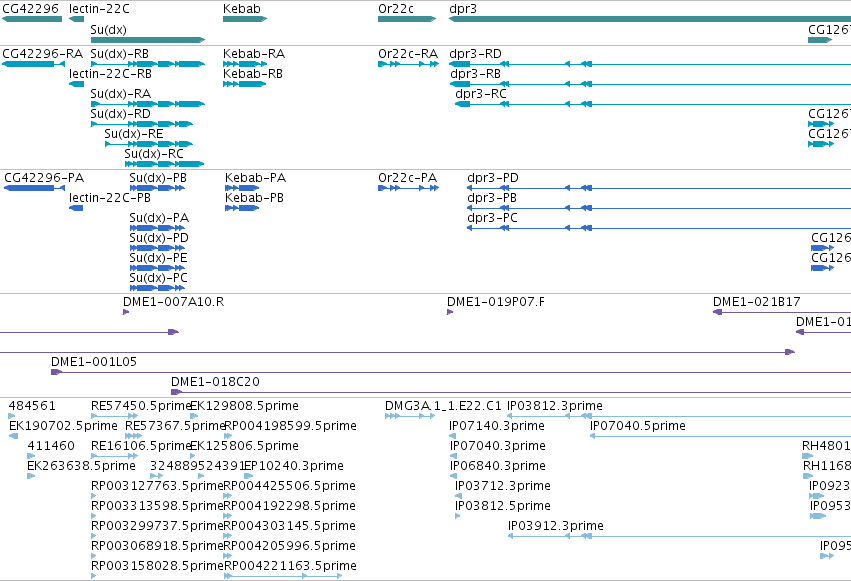Image resolution: width=851 pixels, height=581 pixels.
Task: Select the lectin-22C-RB transcript label
Action: (110, 74)
